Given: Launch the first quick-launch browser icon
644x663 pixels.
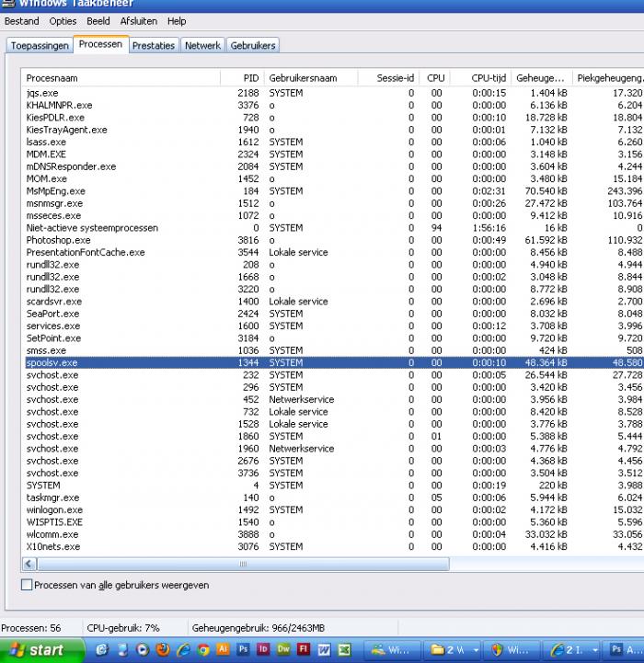Looking at the screenshot, I should click(x=101, y=649).
